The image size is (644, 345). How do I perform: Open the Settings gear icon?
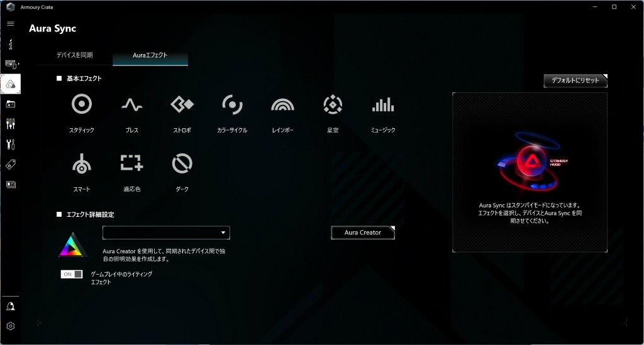11,326
